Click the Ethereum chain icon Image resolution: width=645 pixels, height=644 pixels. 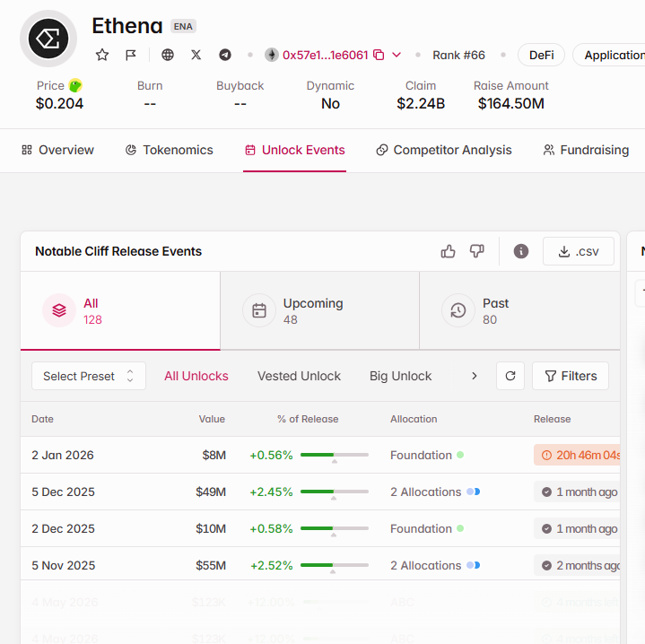(272, 55)
